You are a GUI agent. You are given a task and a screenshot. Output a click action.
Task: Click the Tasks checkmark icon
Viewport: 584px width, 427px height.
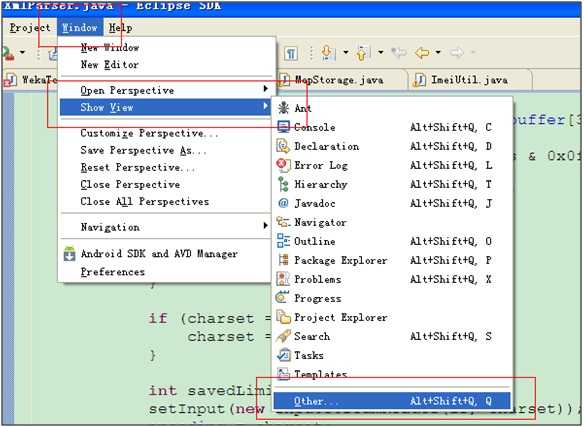pos(283,355)
